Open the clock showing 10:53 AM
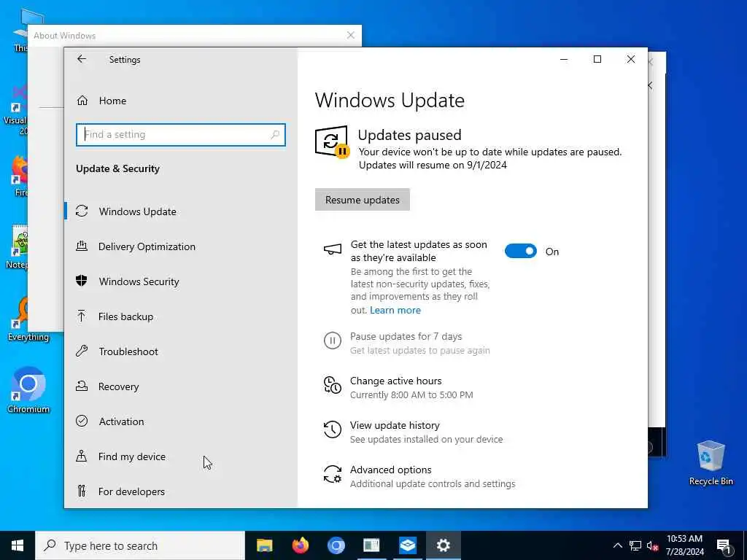The image size is (747, 560). tap(684, 545)
